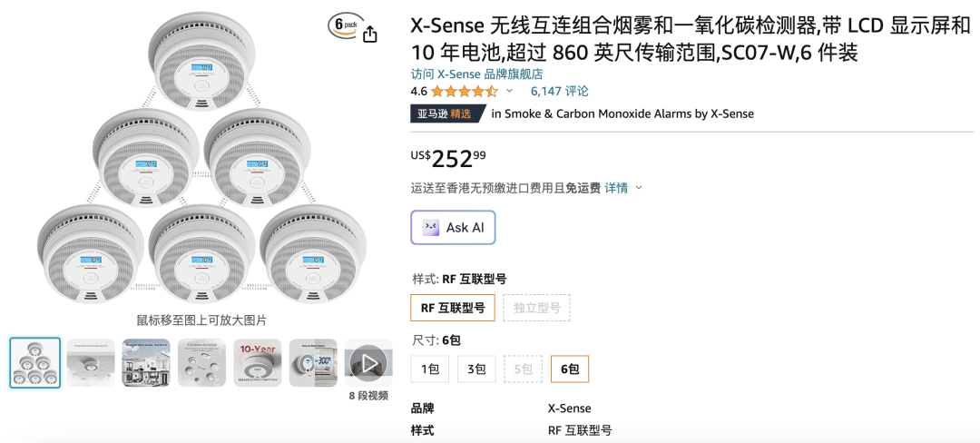Choose the 5包 size option
This screenshot has height=443, width=980.
point(523,369)
